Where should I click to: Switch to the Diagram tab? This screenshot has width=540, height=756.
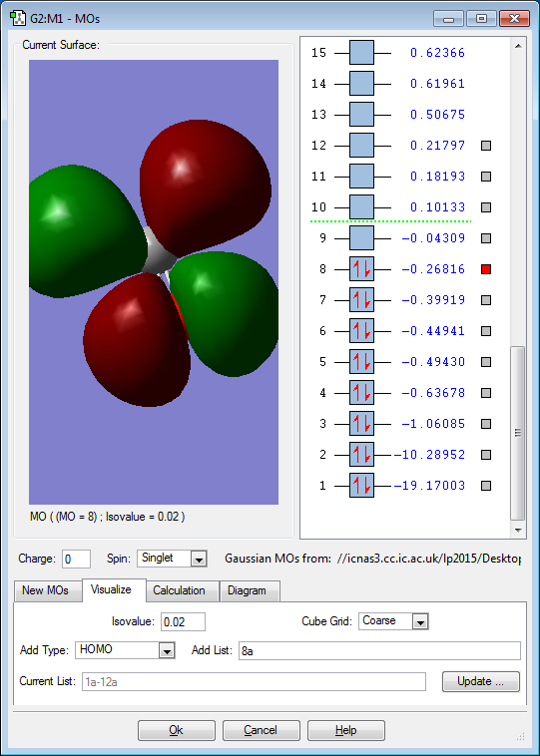coord(247,590)
